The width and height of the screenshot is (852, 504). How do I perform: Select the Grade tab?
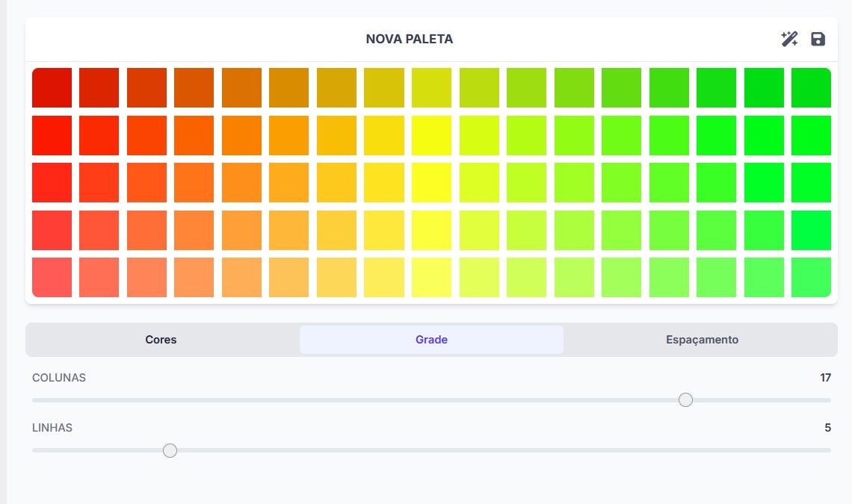[431, 340]
